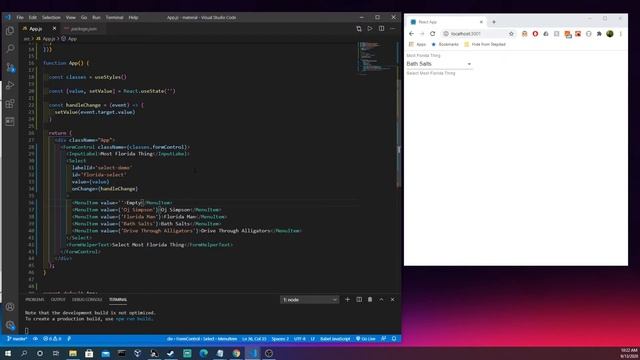Open the Bookmarks bar item
Viewport: 640px width, 360px height.
tap(445, 44)
